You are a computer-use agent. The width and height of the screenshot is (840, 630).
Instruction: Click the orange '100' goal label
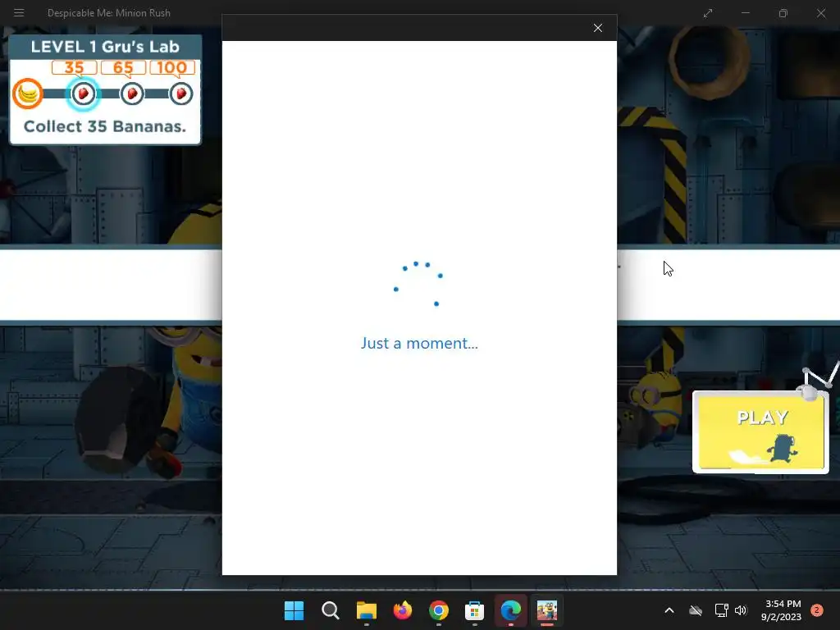pyautogui.click(x=172, y=67)
